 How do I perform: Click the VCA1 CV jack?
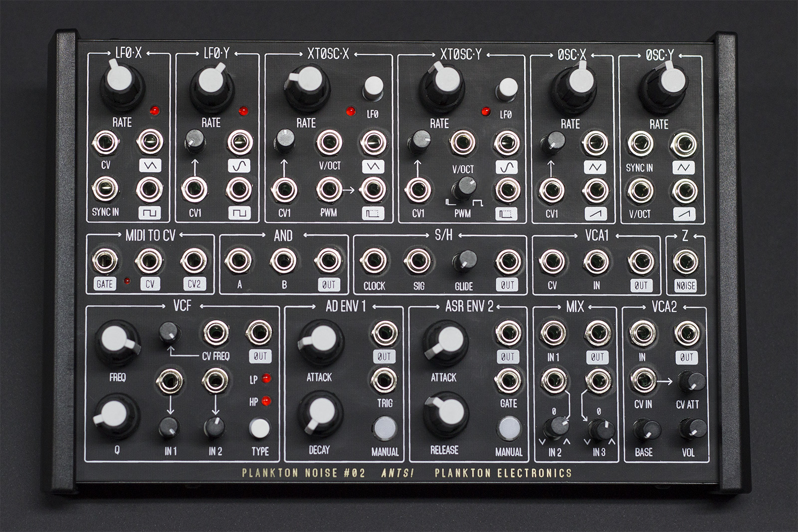[552, 262]
